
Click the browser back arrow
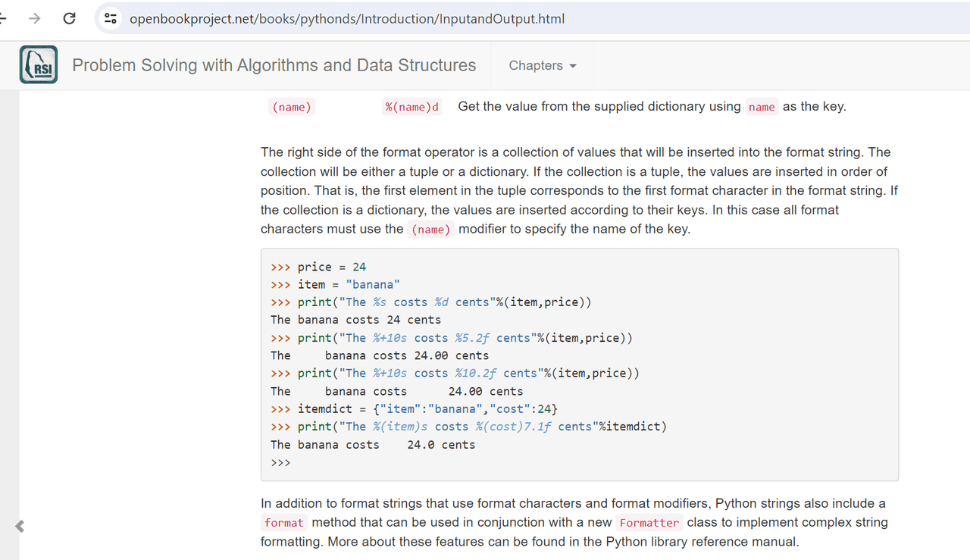point(4,19)
